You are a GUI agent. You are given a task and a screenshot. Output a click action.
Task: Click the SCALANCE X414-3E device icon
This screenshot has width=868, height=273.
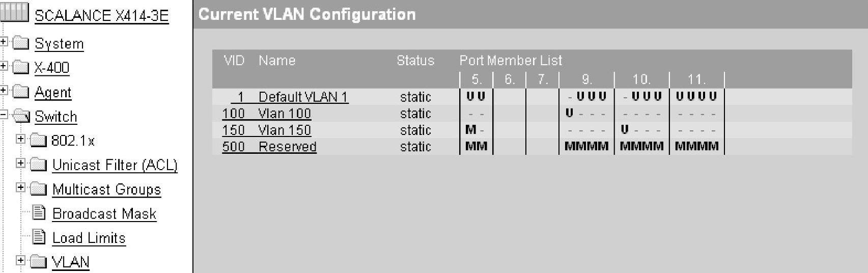coord(14,13)
